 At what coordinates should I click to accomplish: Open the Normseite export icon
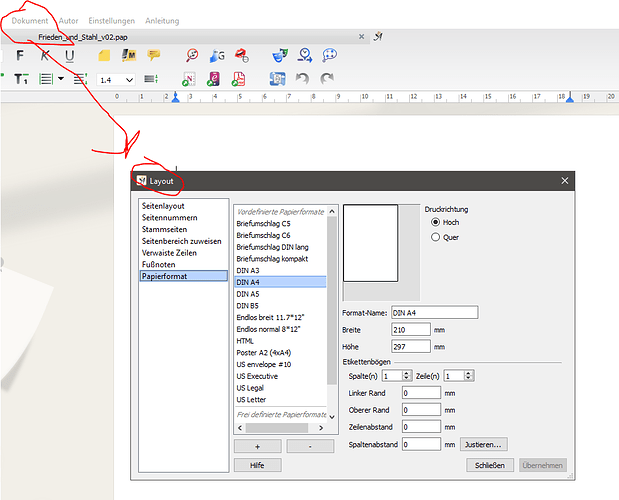(x=189, y=79)
